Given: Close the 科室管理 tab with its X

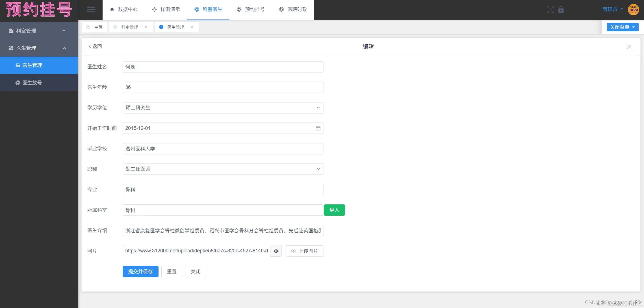Looking at the screenshot, I should [146, 27].
